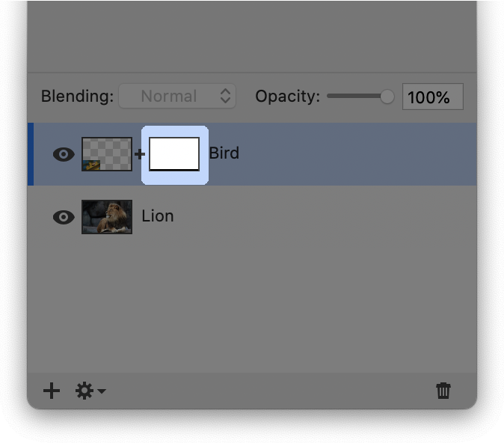The width and height of the screenshot is (504, 443).
Task: Toggle visibility of the Lion layer
Action: coord(64,217)
